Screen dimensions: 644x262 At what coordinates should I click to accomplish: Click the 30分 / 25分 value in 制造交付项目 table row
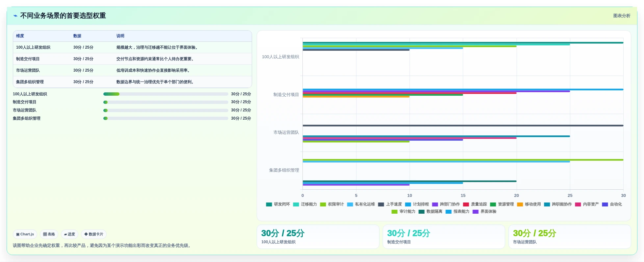[x=83, y=59]
